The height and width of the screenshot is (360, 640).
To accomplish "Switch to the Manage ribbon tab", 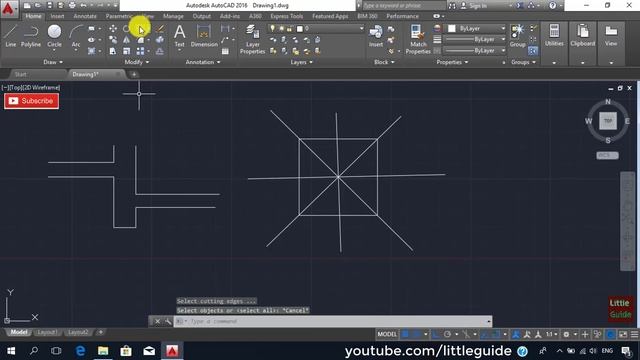I will pyautogui.click(x=173, y=16).
